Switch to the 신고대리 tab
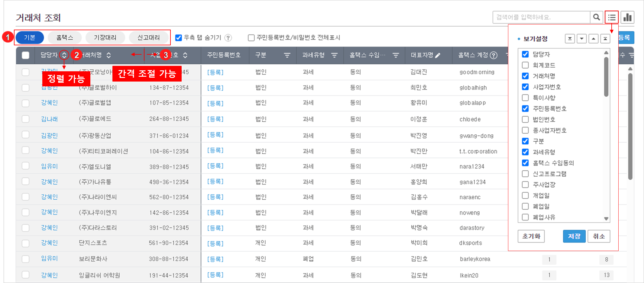Image resolution: width=644 pixels, height=283 pixels. [148, 37]
